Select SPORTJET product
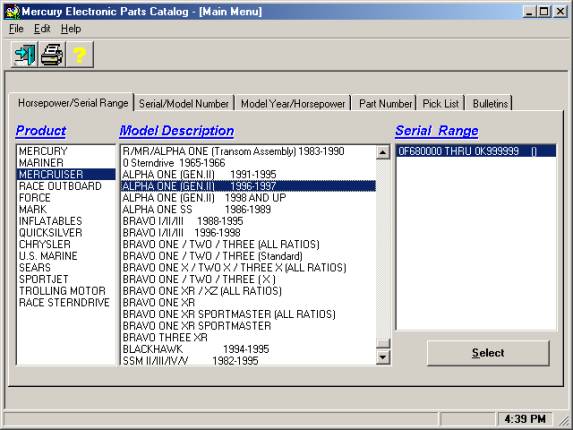This screenshot has width=573, height=430. click(66, 279)
